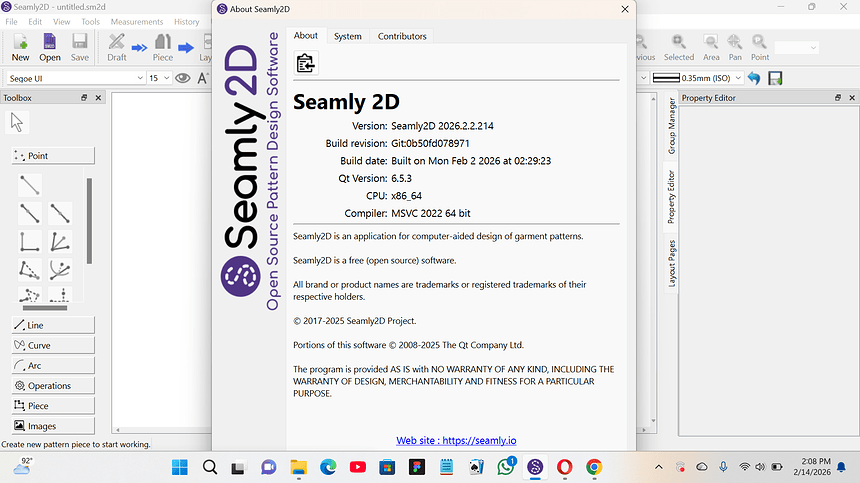Viewport: 860px width, 483px height.
Task: Open a pattern with Open icon
Action: 50,47
